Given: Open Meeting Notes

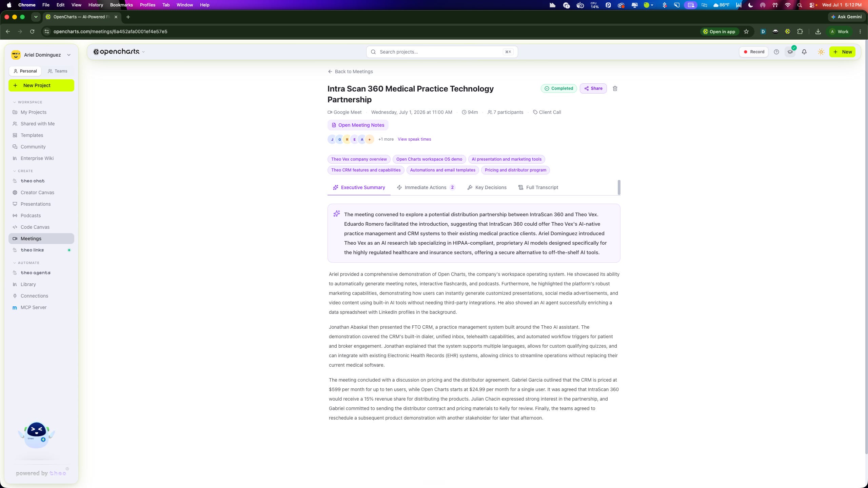Looking at the screenshot, I should coord(358,125).
